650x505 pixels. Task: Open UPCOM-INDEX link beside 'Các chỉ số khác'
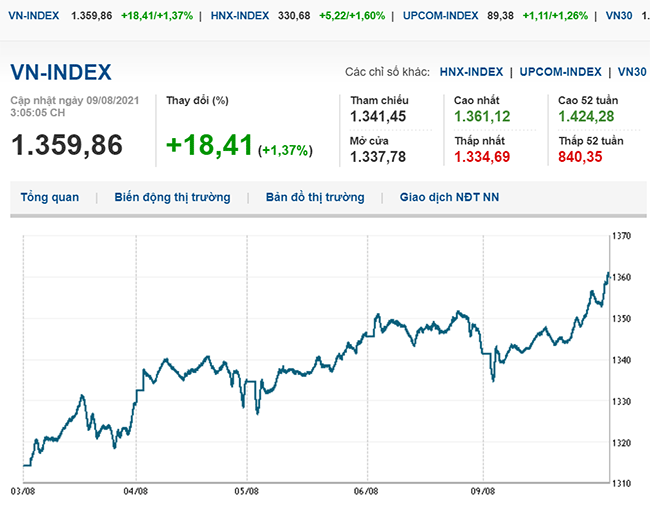pos(561,72)
